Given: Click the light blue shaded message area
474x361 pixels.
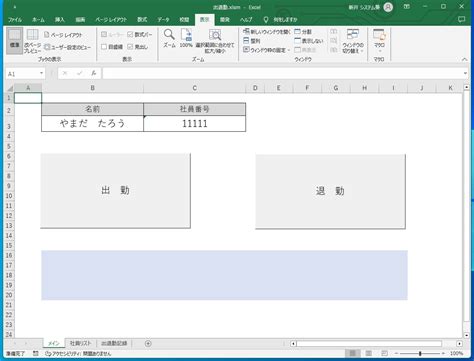Looking at the screenshot, I should tap(224, 275).
